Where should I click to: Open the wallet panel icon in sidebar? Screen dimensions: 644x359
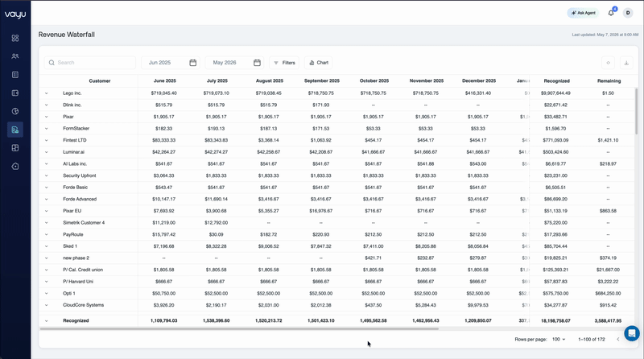15,93
